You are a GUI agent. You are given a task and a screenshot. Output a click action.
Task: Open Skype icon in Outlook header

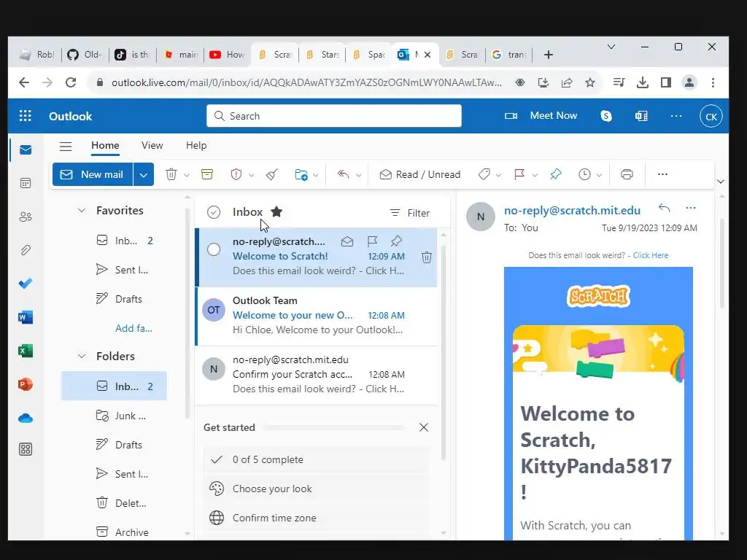[x=606, y=116]
